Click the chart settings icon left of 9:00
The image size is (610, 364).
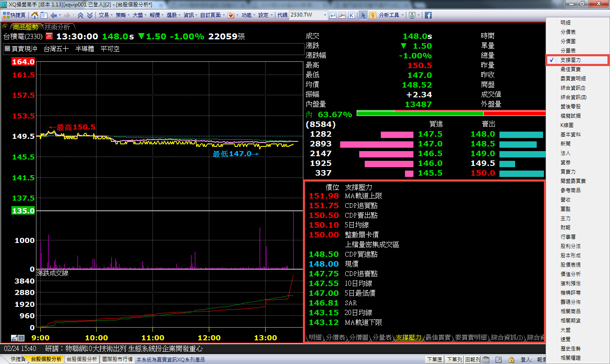click(14, 338)
